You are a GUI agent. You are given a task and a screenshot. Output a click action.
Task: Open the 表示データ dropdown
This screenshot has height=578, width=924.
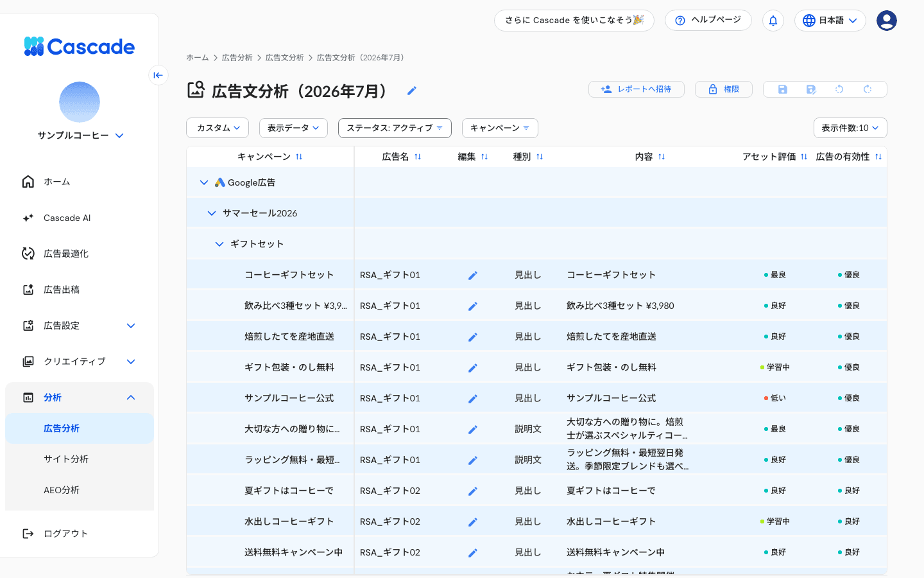tap(293, 128)
